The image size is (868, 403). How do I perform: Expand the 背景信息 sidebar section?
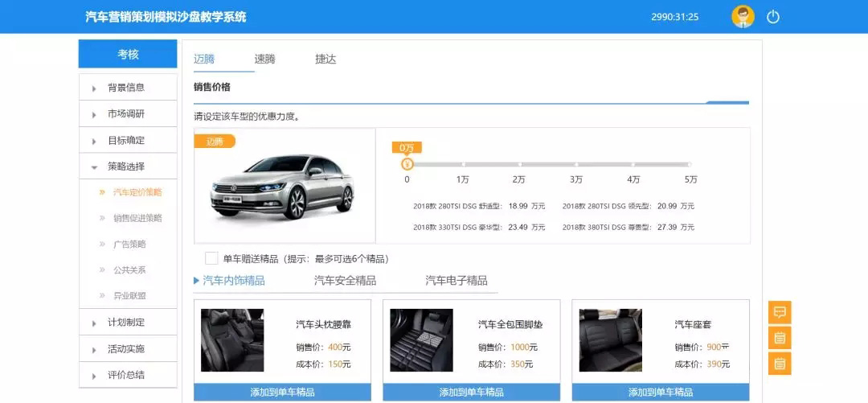click(x=127, y=88)
